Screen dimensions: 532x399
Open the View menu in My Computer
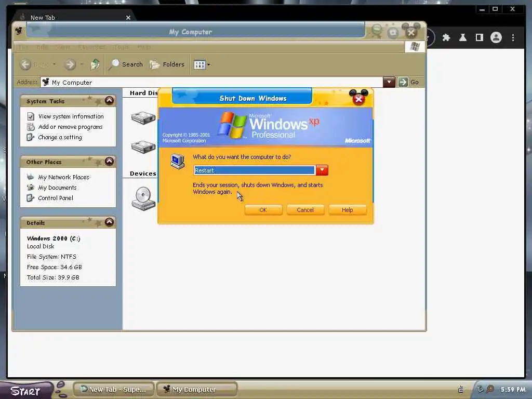62,47
